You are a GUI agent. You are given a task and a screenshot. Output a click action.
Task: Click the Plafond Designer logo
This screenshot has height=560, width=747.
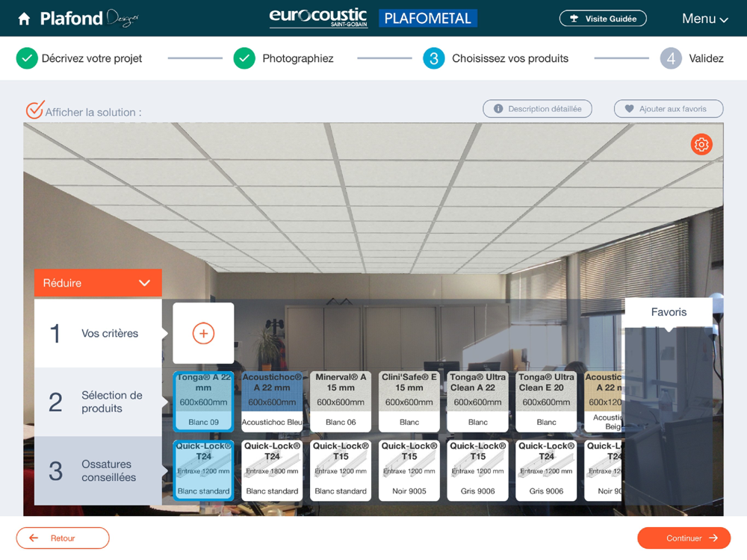(90, 19)
